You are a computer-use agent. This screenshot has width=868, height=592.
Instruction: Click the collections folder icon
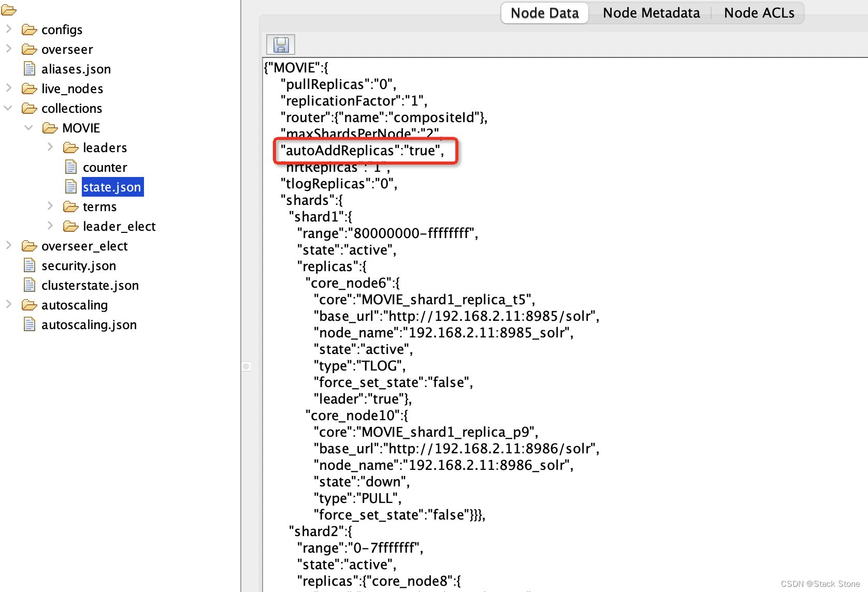click(30, 109)
